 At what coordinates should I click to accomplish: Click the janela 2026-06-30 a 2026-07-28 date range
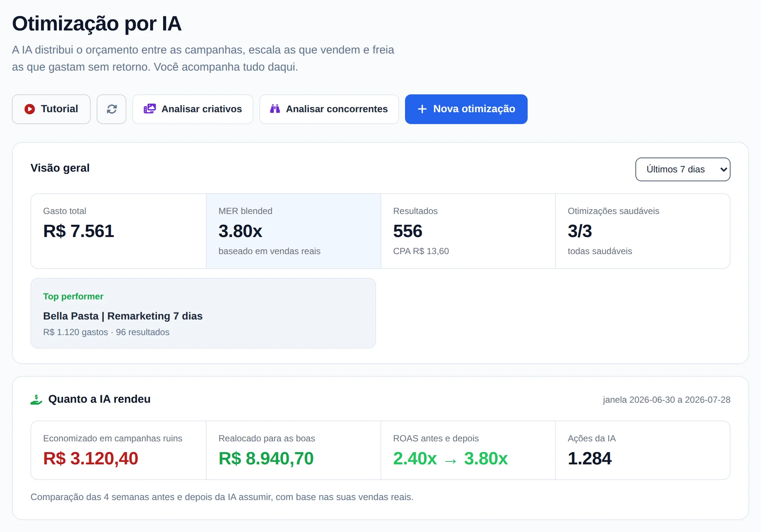(667, 400)
